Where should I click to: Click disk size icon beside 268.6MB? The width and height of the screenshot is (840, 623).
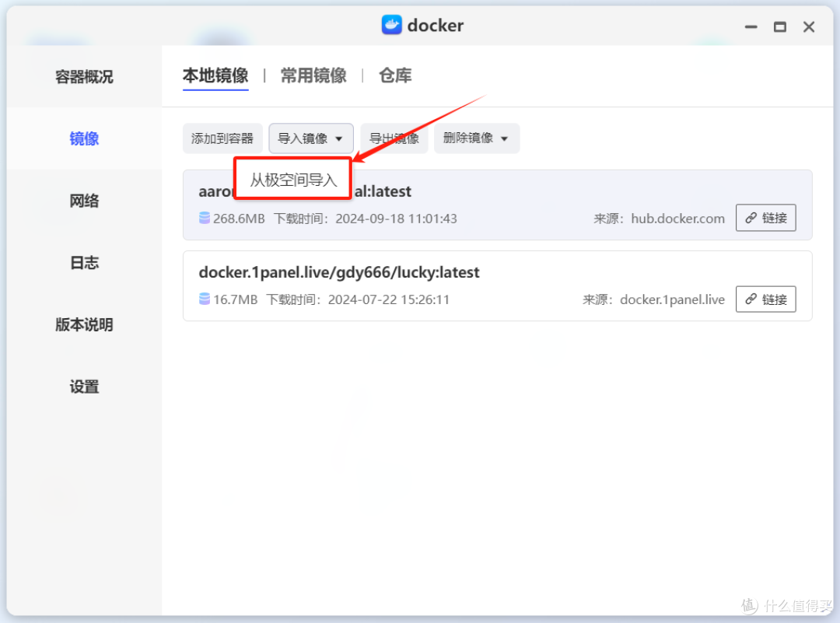pyautogui.click(x=204, y=218)
